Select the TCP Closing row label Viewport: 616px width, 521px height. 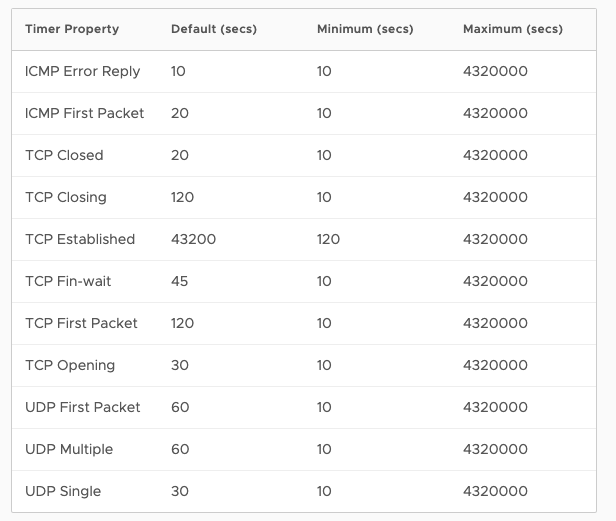pos(65,197)
